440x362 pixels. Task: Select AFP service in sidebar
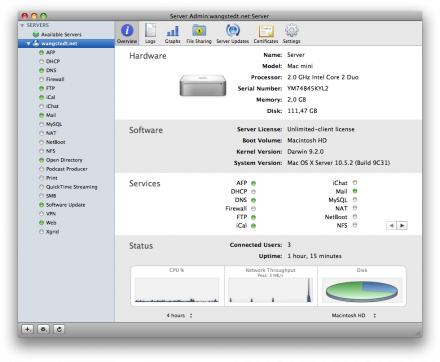coord(50,52)
